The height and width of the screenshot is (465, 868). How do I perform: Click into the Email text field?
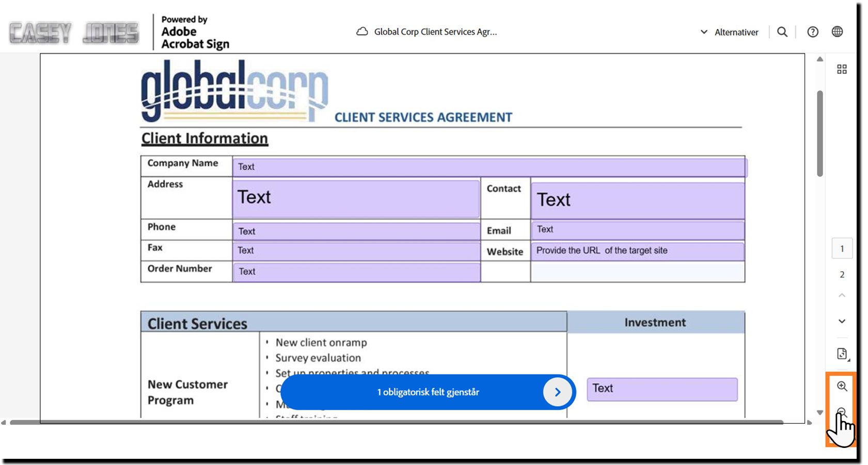[x=638, y=230]
